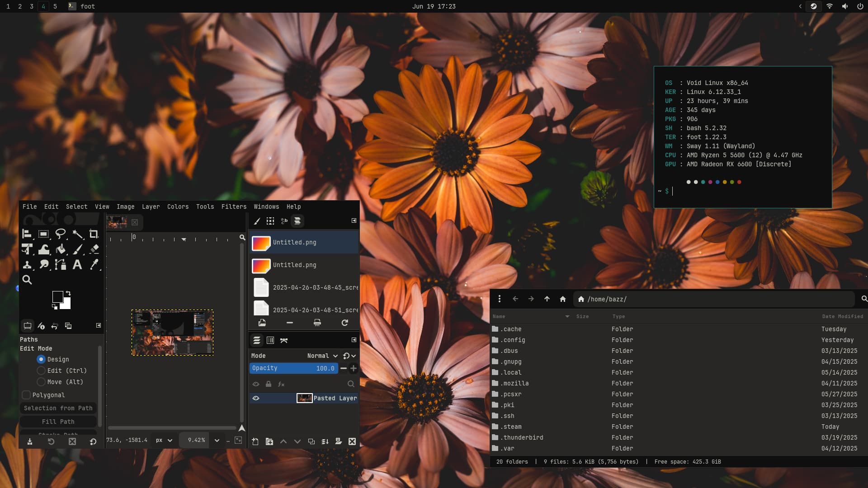Click the layer Opacity slider
Image resolution: width=868 pixels, height=488 pixels.
coord(293,368)
